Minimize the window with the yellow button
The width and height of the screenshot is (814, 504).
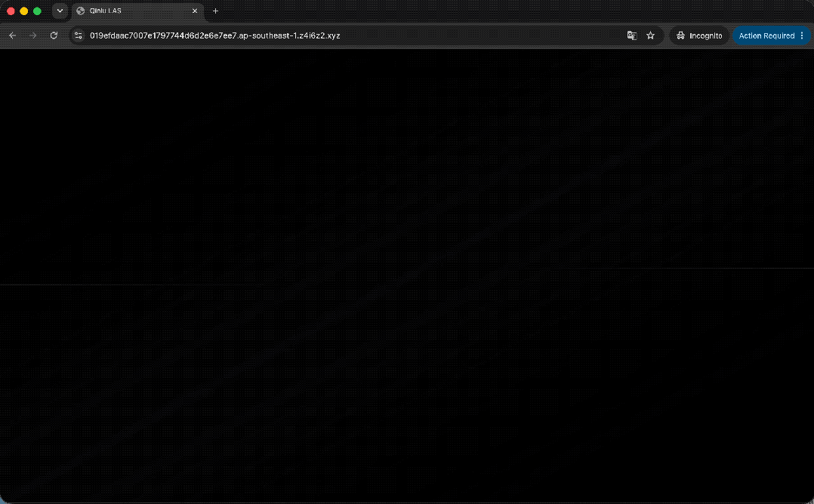coord(24,11)
